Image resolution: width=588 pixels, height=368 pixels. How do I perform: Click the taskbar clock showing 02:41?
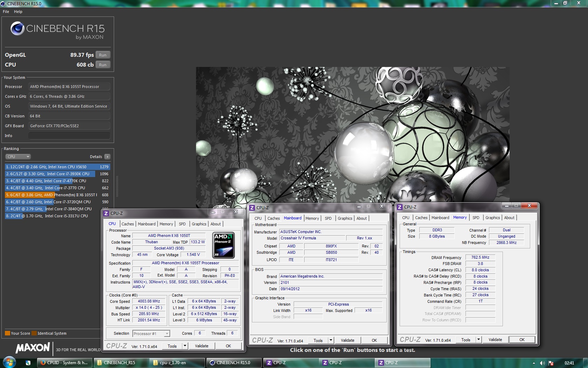[x=569, y=363]
